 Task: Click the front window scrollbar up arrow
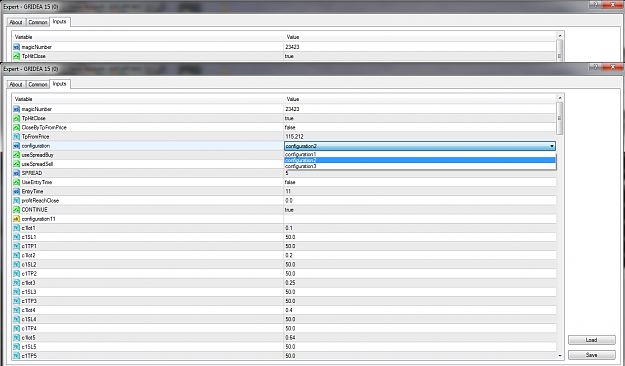(560, 98)
